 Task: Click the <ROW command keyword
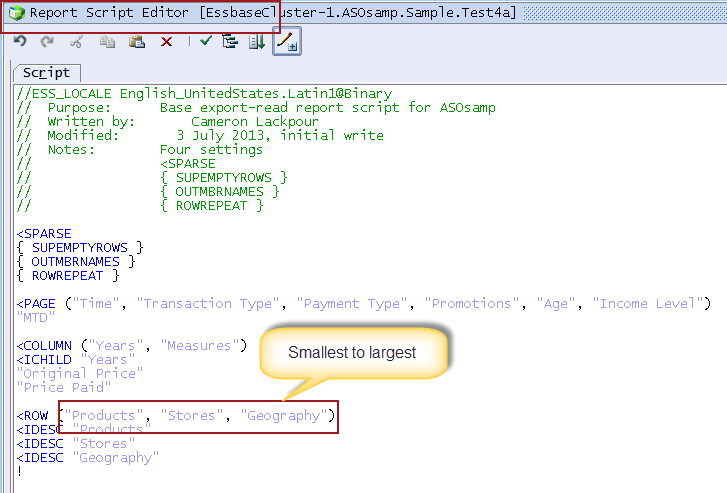32,416
